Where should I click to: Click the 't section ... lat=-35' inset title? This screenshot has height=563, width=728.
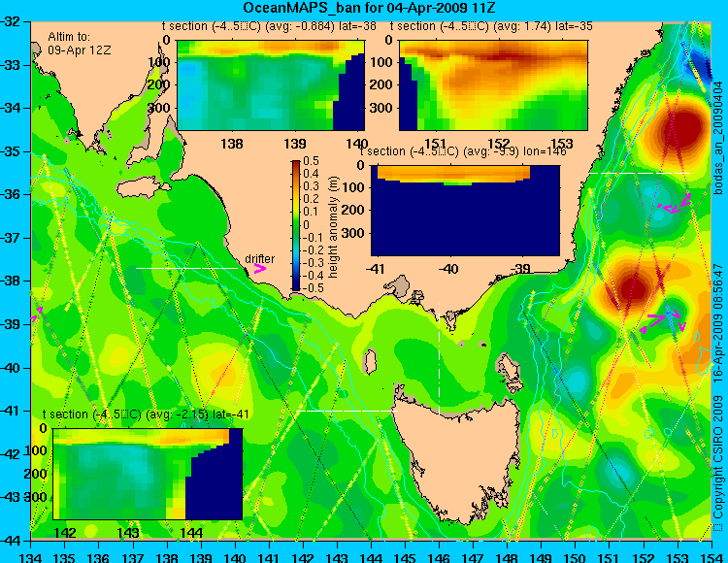click(x=491, y=26)
